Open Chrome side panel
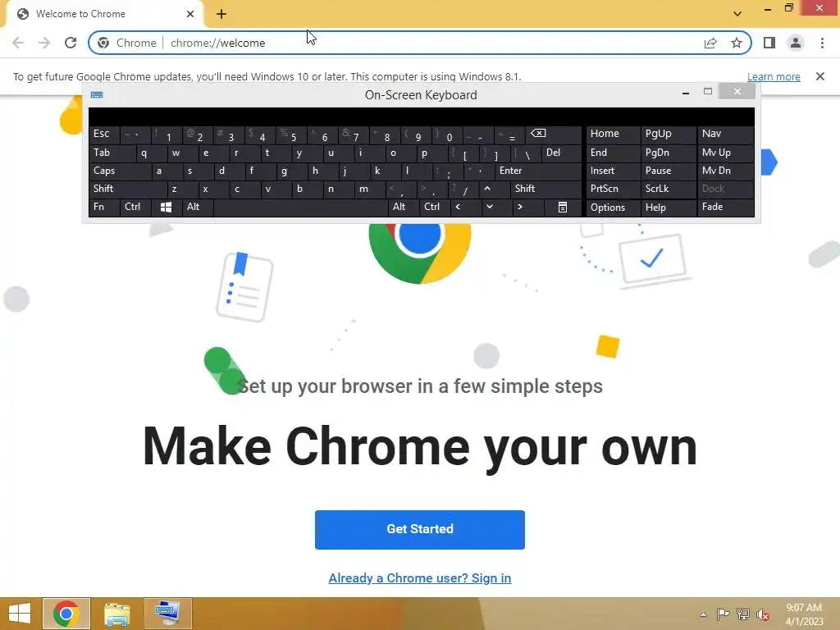 coord(769,43)
